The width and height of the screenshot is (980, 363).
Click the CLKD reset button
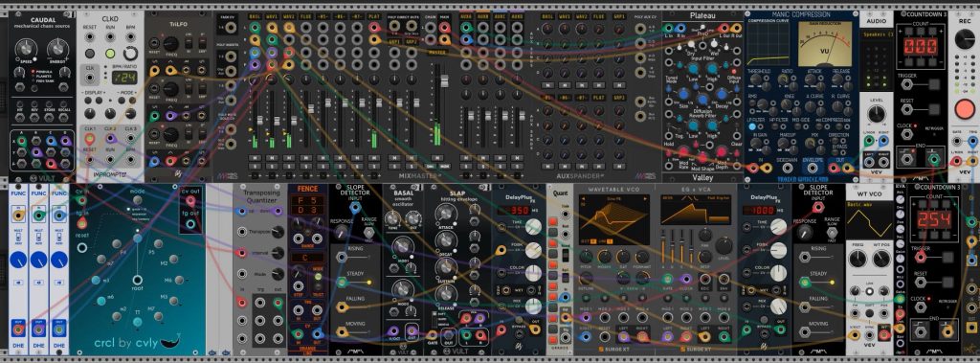point(90,54)
